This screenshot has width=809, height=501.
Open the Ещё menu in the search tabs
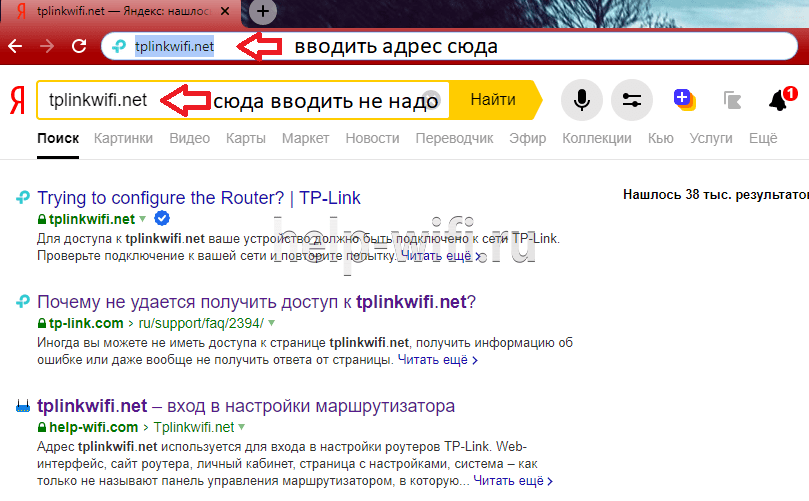click(763, 138)
